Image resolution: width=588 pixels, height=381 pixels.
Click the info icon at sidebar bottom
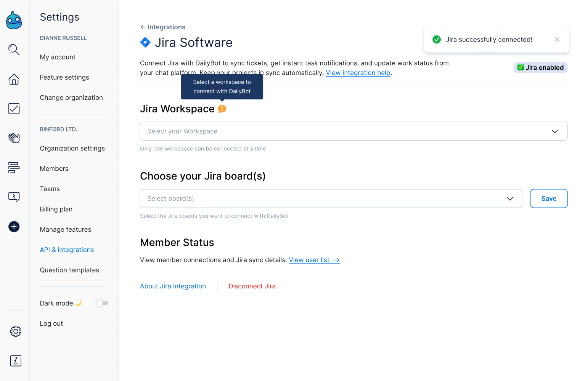point(16,360)
